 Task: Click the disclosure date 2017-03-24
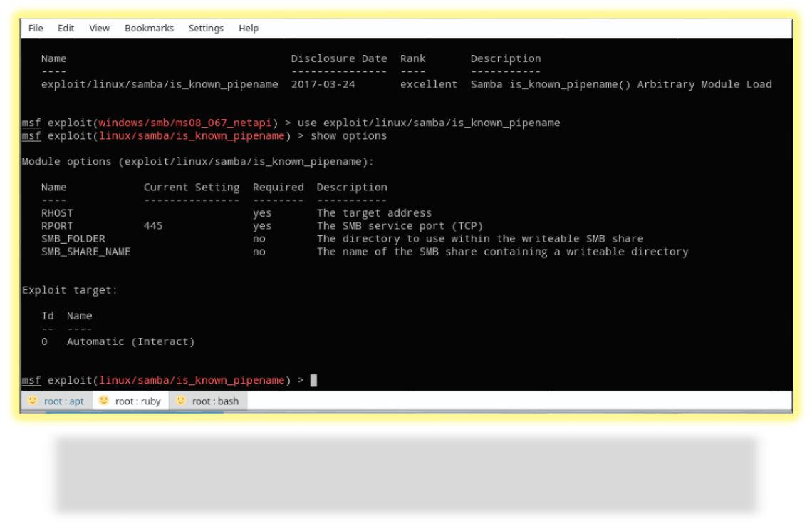click(323, 84)
